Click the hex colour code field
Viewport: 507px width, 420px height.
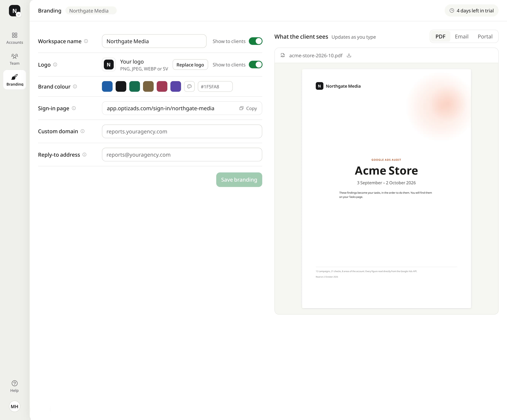click(x=215, y=87)
